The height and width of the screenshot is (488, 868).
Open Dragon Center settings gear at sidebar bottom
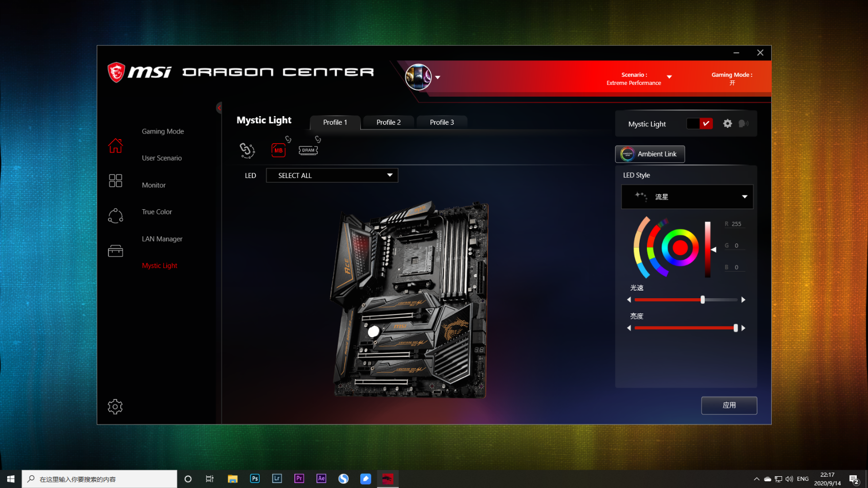[115, 407]
